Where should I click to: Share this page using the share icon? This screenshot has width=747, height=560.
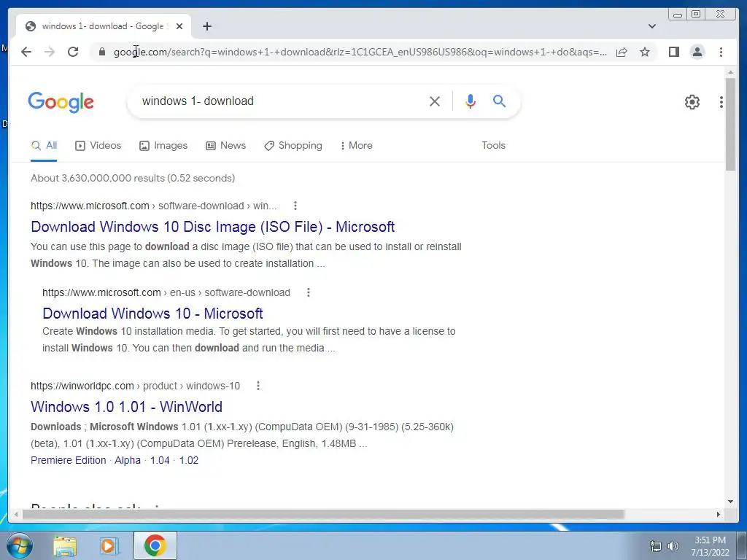tap(622, 52)
